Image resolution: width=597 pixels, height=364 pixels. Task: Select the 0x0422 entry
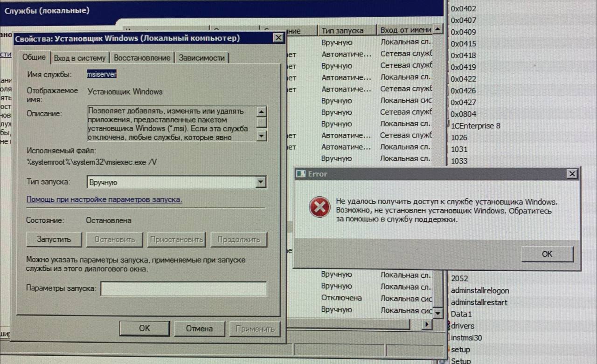pos(463,79)
